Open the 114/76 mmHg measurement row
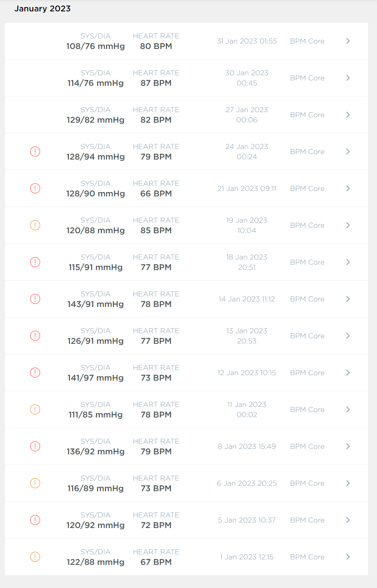The image size is (377, 588). tap(186, 78)
